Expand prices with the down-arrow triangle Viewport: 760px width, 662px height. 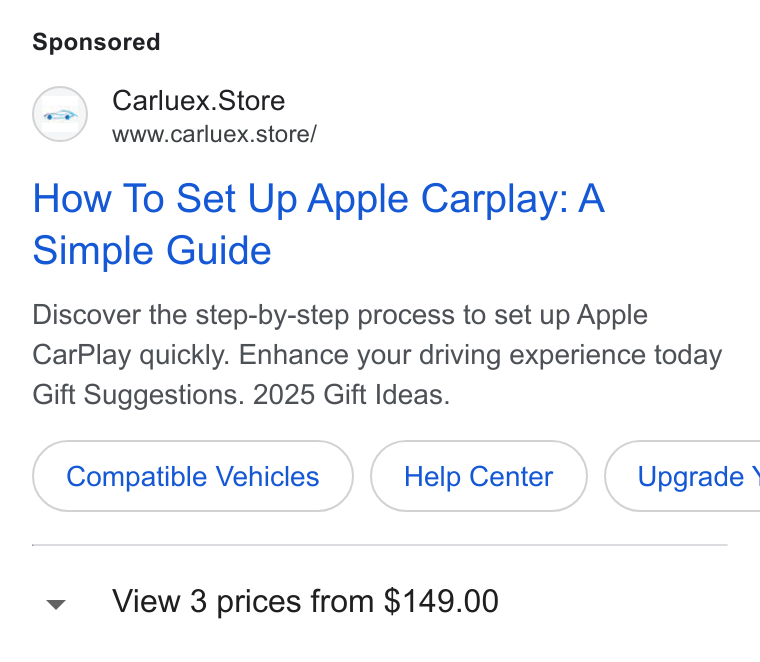click(56, 604)
